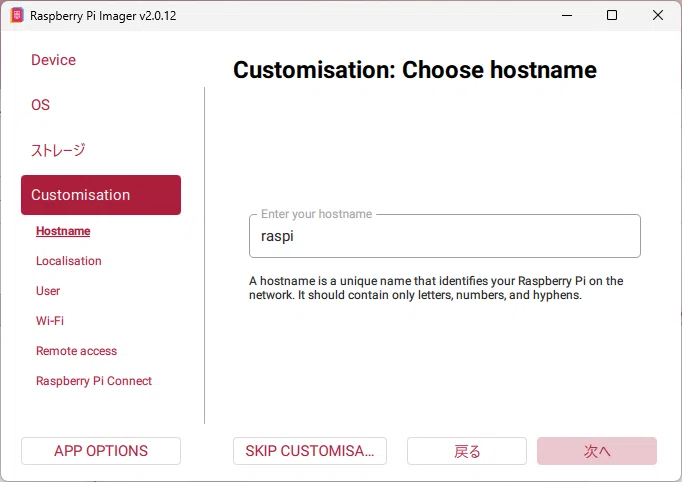This screenshot has width=682, height=482.
Task: Open the Wi-Fi sub-step
Action: (50, 321)
